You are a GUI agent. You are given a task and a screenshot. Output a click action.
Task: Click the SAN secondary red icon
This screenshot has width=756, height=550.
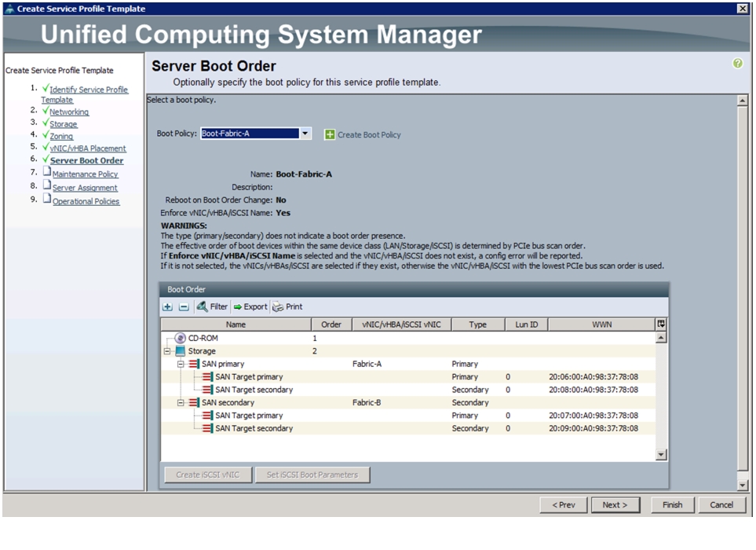[x=194, y=402]
